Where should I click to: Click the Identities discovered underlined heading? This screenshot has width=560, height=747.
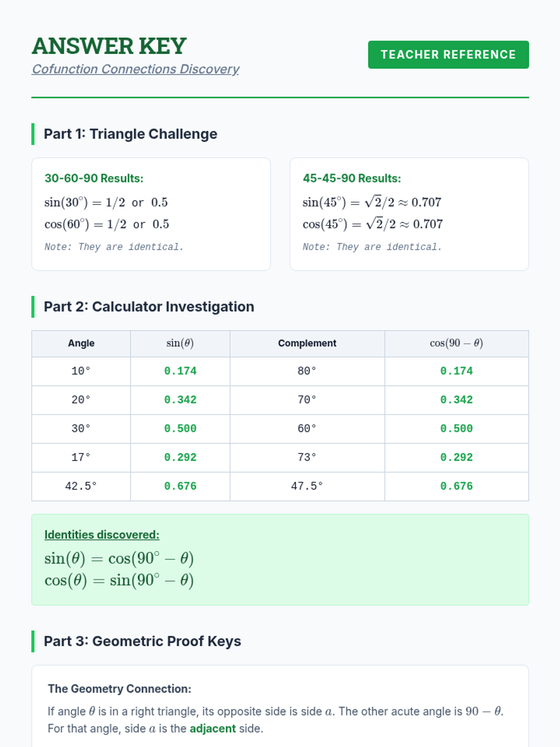click(102, 535)
